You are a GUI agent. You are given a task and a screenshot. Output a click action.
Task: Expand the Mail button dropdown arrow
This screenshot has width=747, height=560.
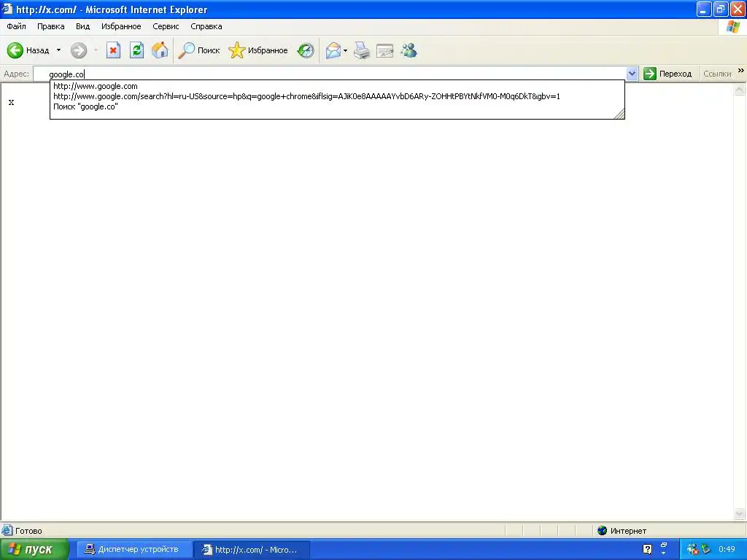[345, 50]
